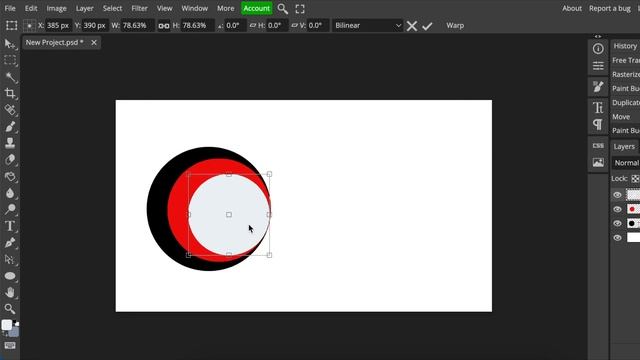640x360 pixels.
Task: Select the Dodge tool
Action: coord(10,209)
